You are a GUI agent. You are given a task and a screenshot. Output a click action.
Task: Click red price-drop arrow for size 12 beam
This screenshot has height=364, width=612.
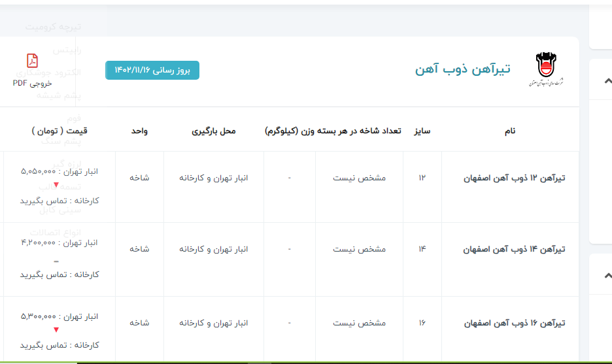click(56, 186)
